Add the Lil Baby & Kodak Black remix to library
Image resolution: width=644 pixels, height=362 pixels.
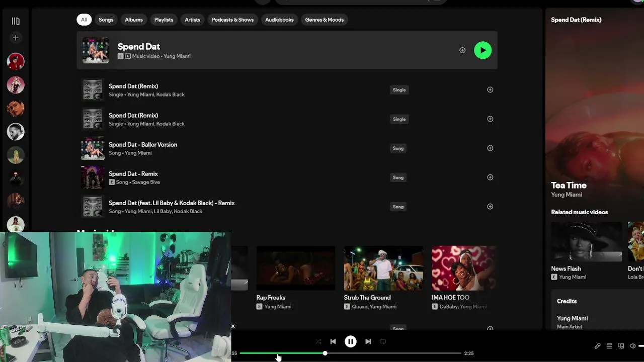(x=490, y=207)
